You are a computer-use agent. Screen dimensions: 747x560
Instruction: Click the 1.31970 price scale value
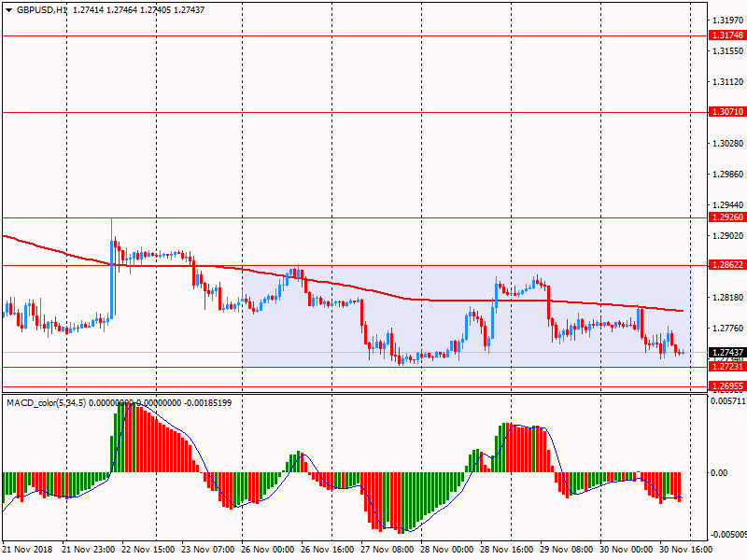(x=728, y=20)
